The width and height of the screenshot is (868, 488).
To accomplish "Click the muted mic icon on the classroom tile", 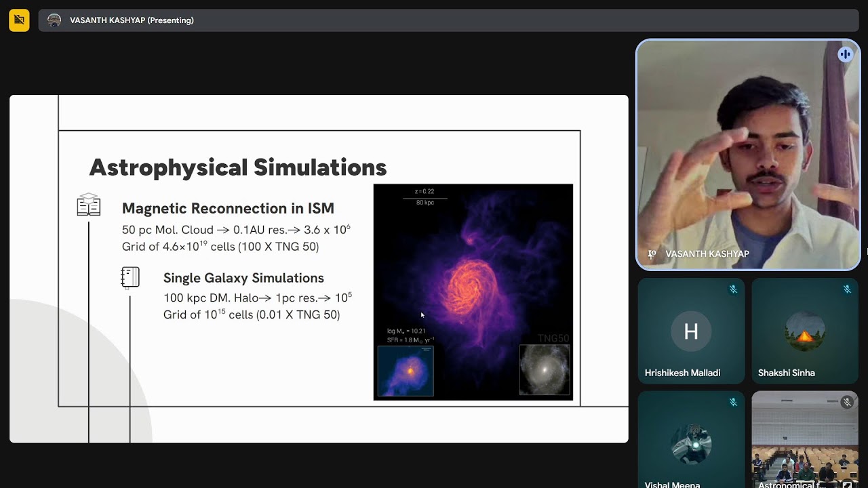I will (x=847, y=403).
